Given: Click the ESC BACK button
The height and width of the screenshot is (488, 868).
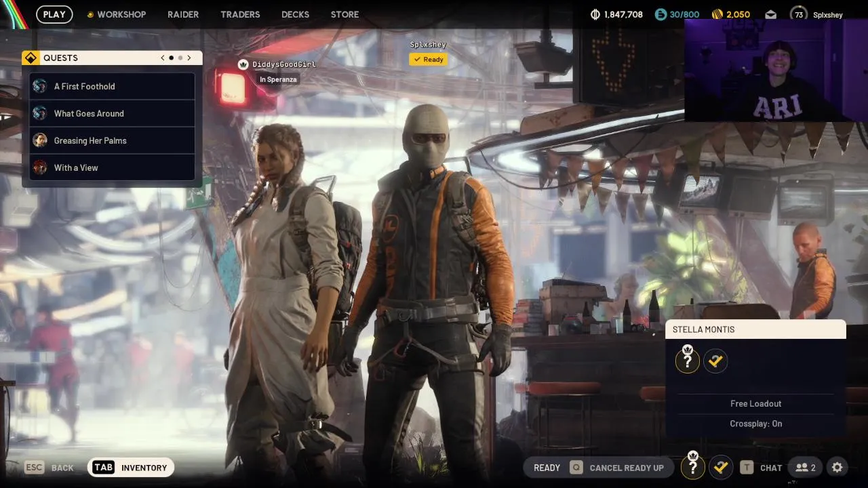Looking at the screenshot, I should coord(49,468).
